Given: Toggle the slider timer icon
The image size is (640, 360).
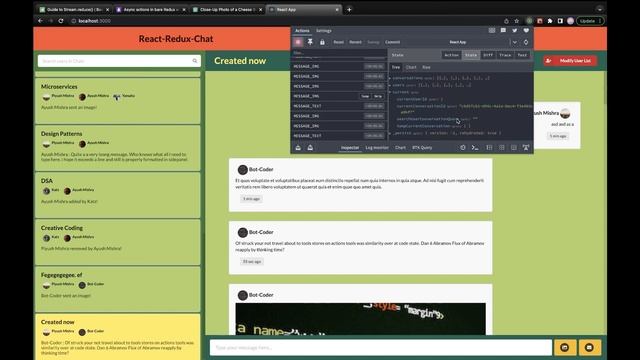Looking at the screenshot, I should click(463, 148).
